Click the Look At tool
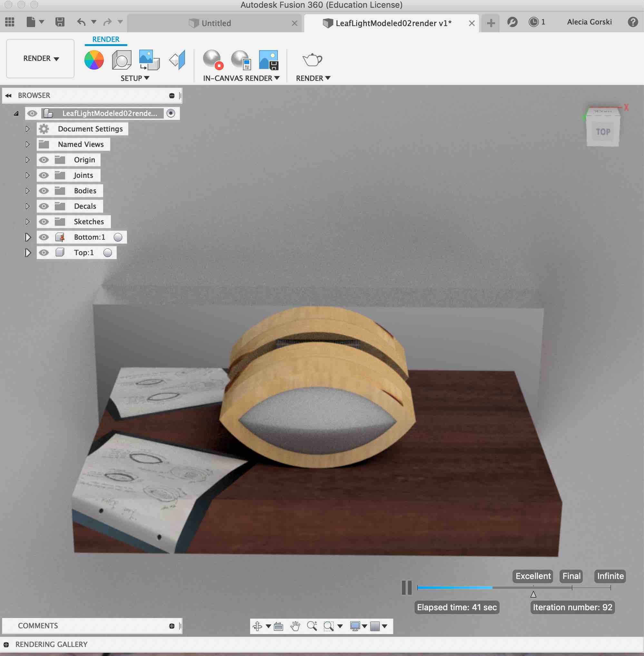The image size is (644, 656). click(278, 626)
